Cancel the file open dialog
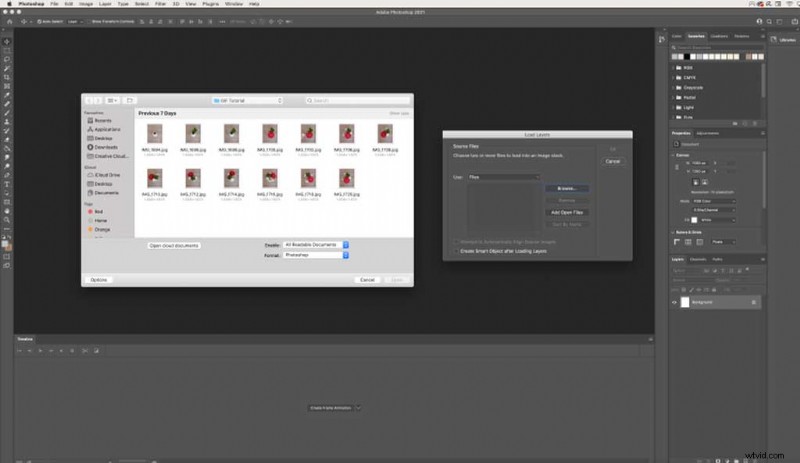Image resolution: width=800 pixels, height=463 pixels. (367, 280)
